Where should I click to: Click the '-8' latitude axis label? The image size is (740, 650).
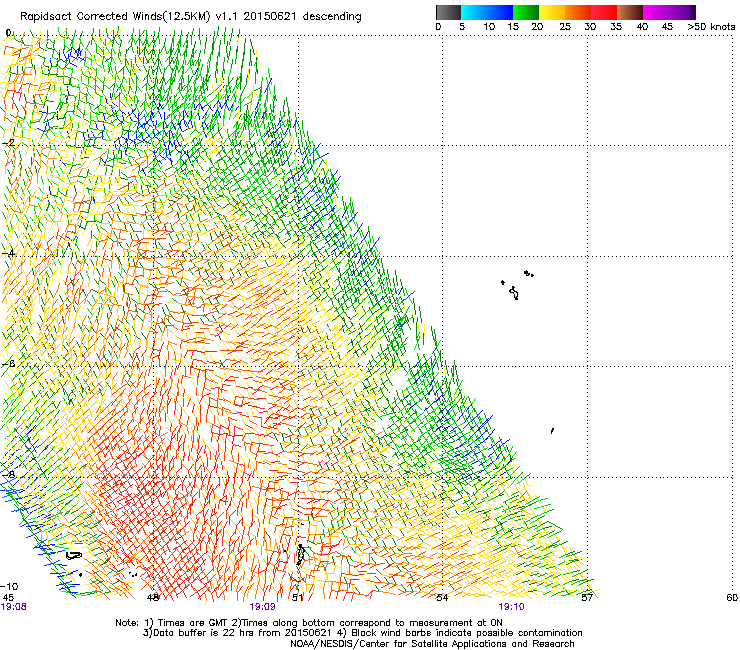click(8, 474)
